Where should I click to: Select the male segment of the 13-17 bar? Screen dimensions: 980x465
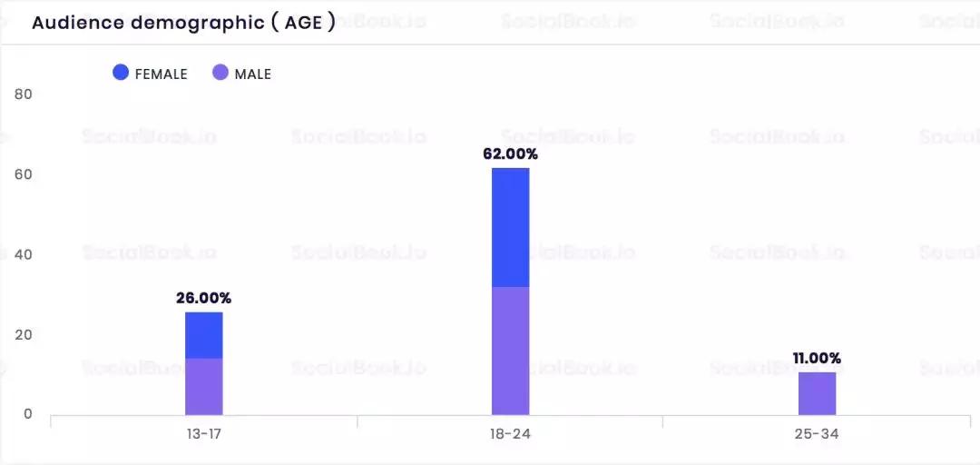click(x=204, y=386)
